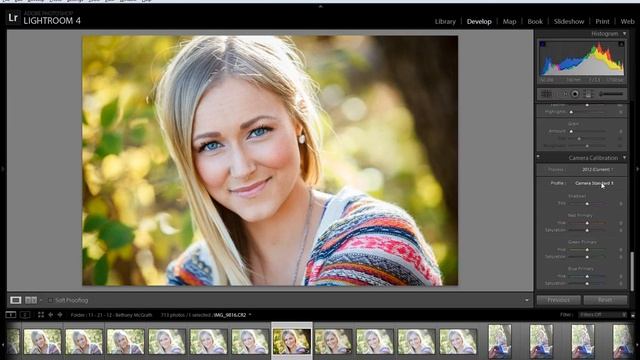Image resolution: width=640 pixels, height=360 pixels.
Task: Open the Web module
Action: pyautogui.click(x=627, y=21)
